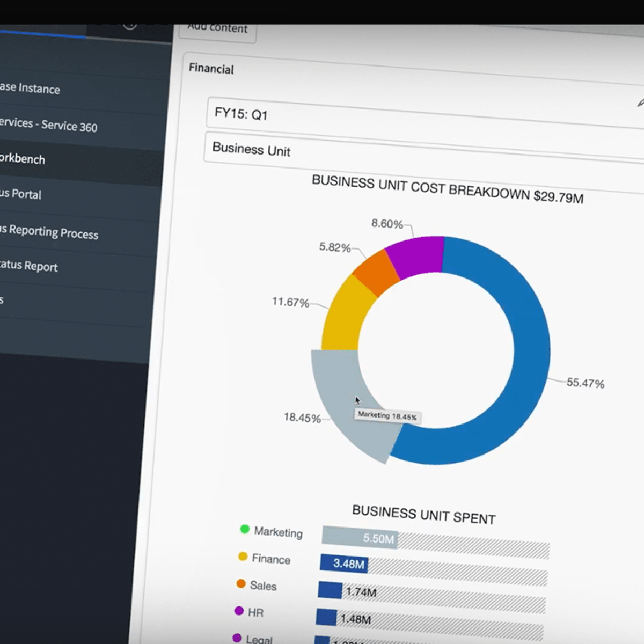The width and height of the screenshot is (644, 644).
Task: Click the Finance 3.48M spend bar
Action: click(343, 563)
